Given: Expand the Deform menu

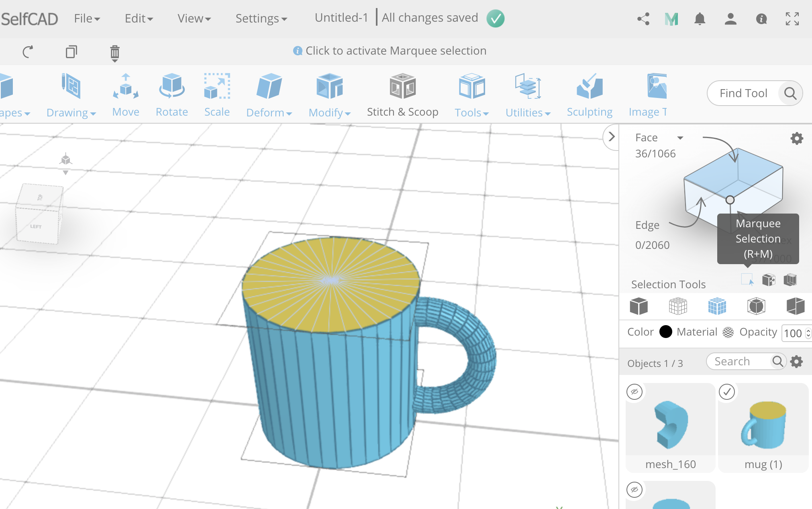Looking at the screenshot, I should coord(269,113).
